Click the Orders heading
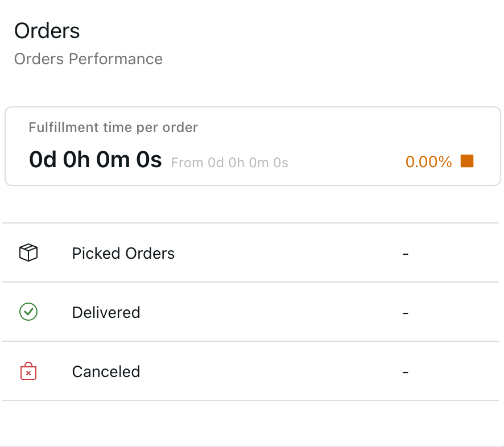This screenshot has height=447, width=504. [x=47, y=31]
